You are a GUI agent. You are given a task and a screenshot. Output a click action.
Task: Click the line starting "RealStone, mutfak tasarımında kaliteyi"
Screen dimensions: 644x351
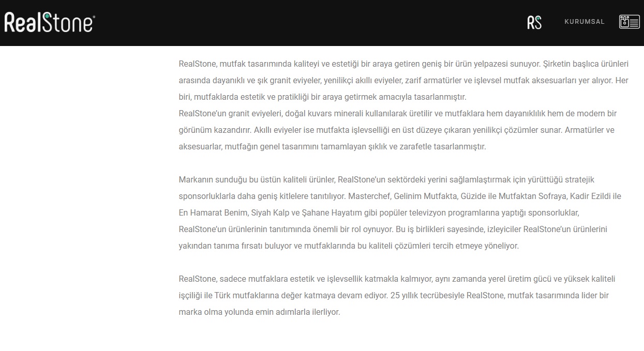403,64
